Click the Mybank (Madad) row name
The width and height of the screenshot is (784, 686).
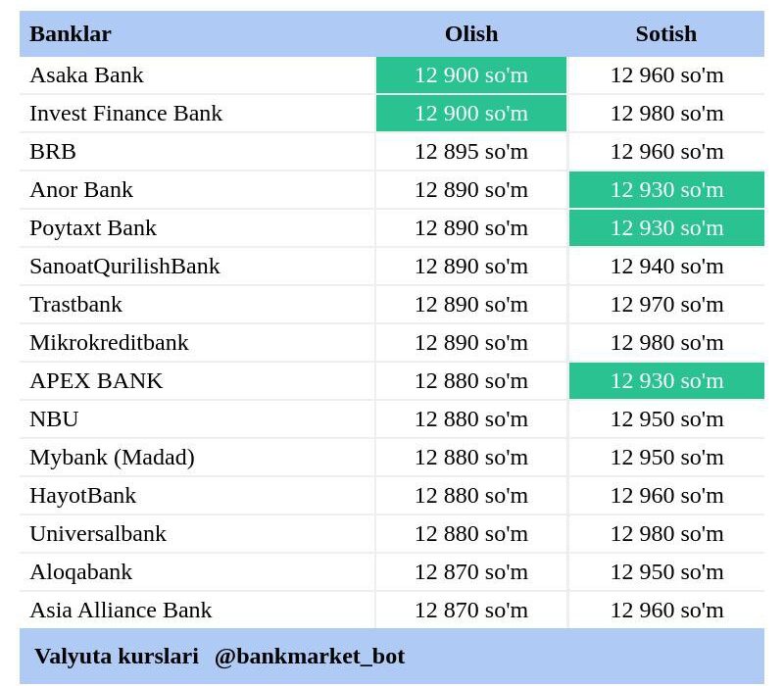pos(112,458)
